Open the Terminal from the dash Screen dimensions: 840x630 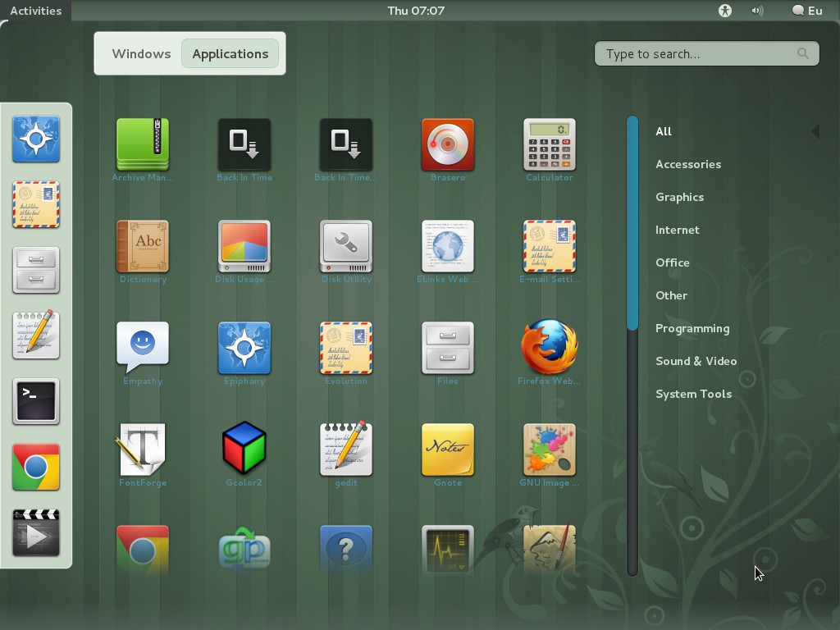click(36, 401)
